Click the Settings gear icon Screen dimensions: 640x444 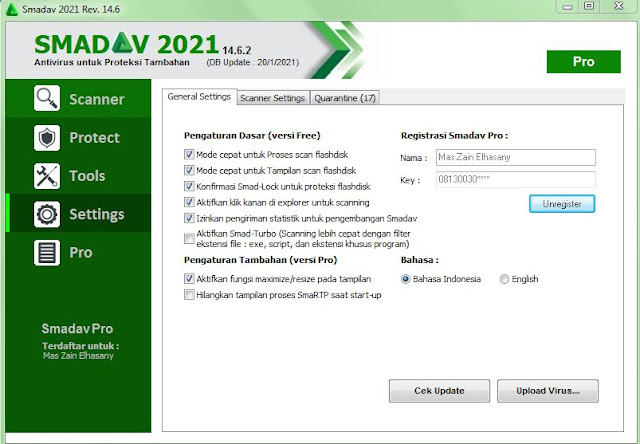point(47,214)
